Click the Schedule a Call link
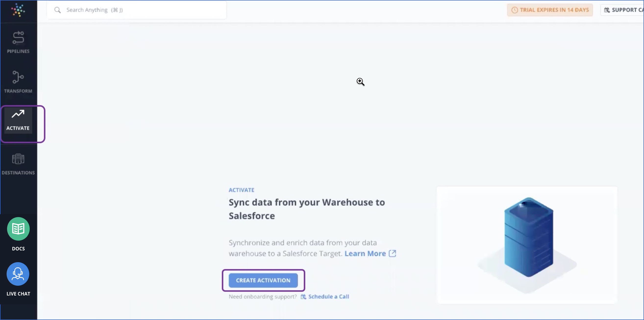Viewport: 644px width, 320px height. 329,297
